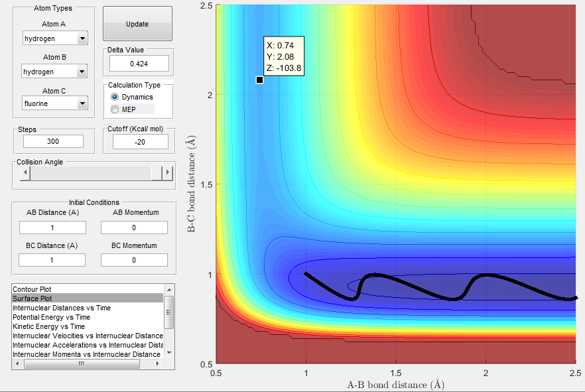
Task: Open the Atom C fluorine dropdown
Action: (x=55, y=103)
